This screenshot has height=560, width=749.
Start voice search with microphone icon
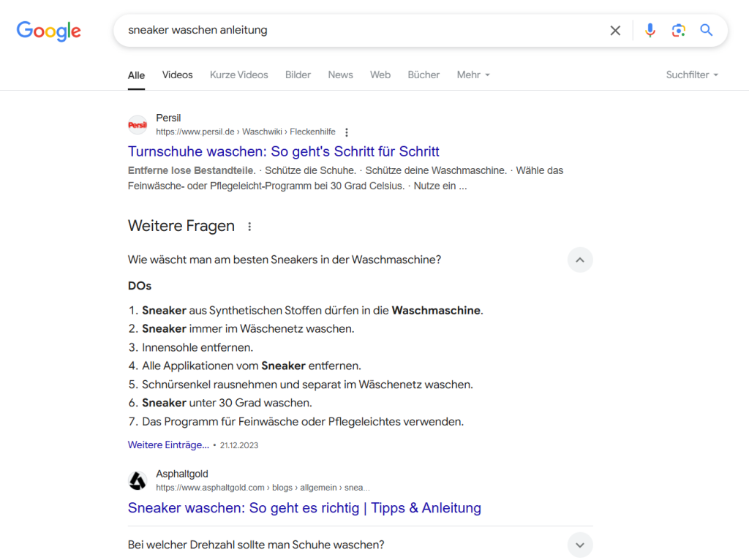(650, 31)
